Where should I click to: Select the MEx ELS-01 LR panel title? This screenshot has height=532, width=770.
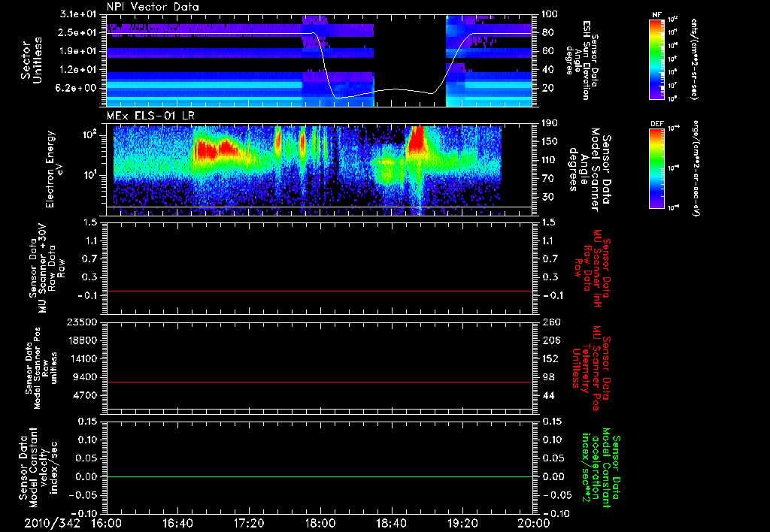151,114
